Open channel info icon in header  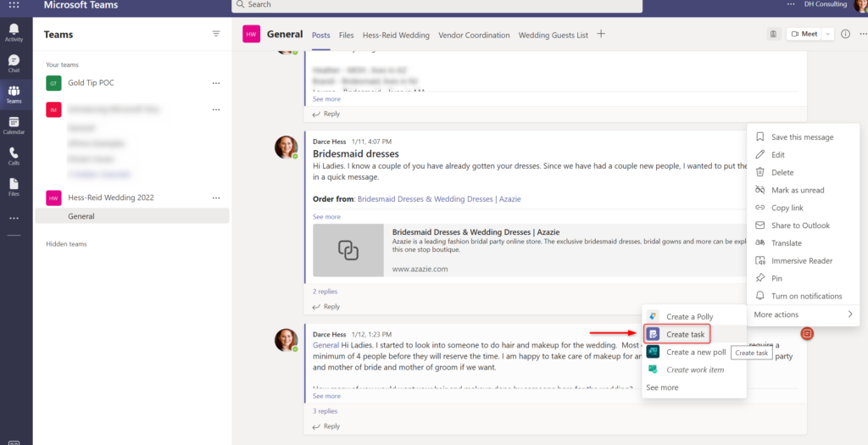click(845, 34)
